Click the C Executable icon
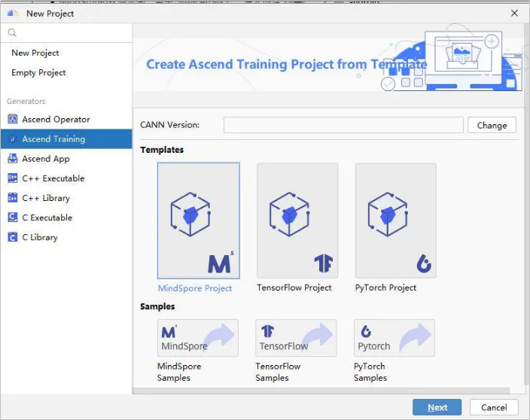 [13, 218]
